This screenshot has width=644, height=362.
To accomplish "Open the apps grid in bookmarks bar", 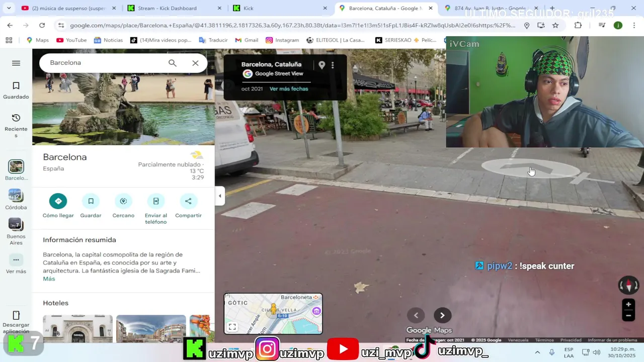I will (9, 40).
